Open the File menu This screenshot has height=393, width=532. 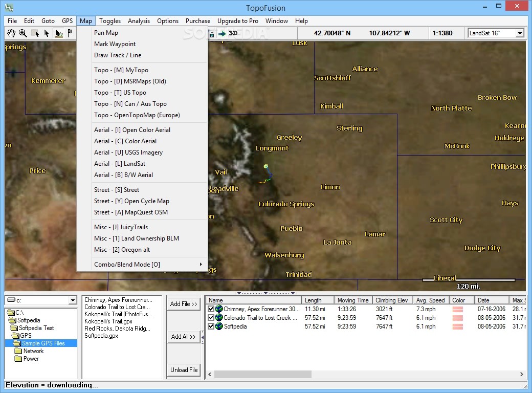[12, 20]
